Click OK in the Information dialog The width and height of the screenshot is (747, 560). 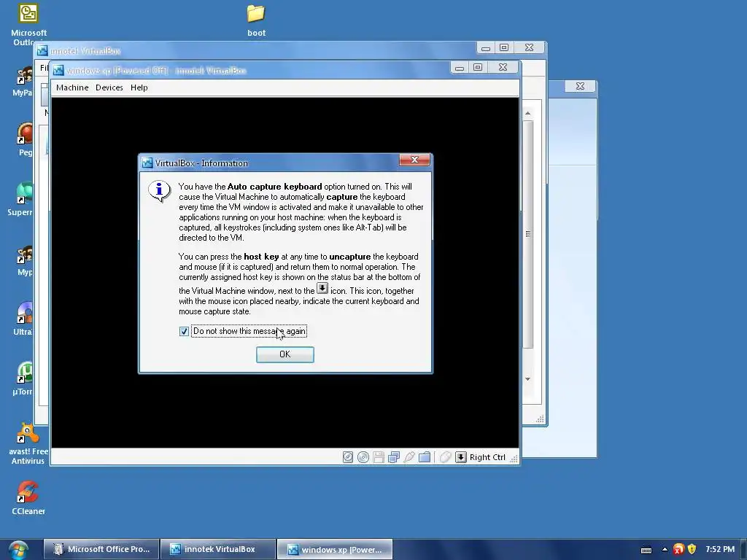285,354
